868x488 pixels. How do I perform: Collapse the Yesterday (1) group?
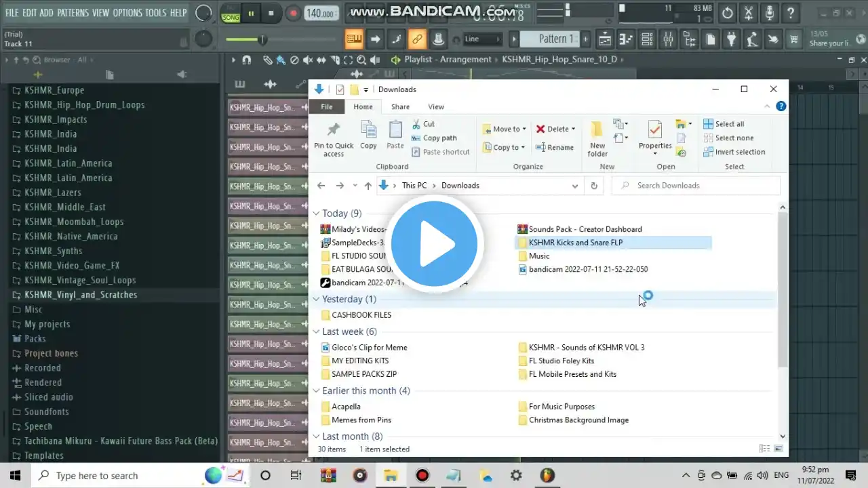click(316, 299)
